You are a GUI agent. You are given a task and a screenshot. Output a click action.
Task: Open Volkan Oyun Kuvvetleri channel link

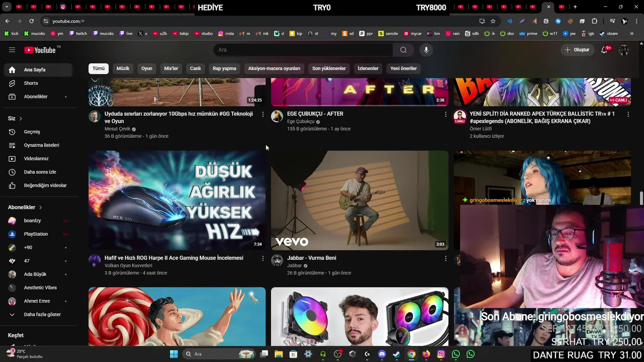[x=128, y=265]
